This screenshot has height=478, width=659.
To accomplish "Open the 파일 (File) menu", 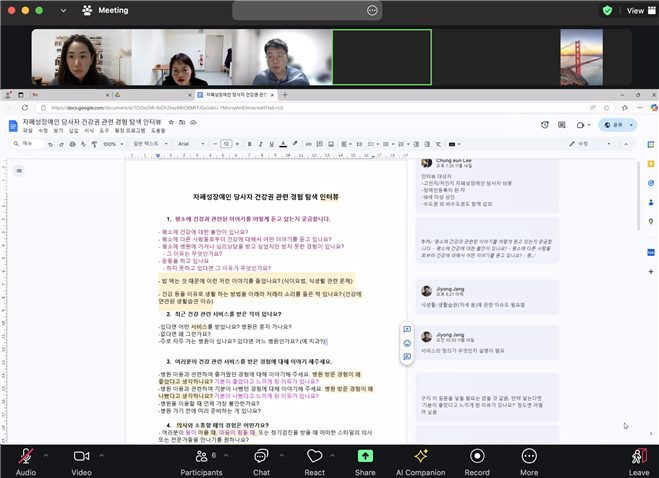I will click(x=27, y=131).
